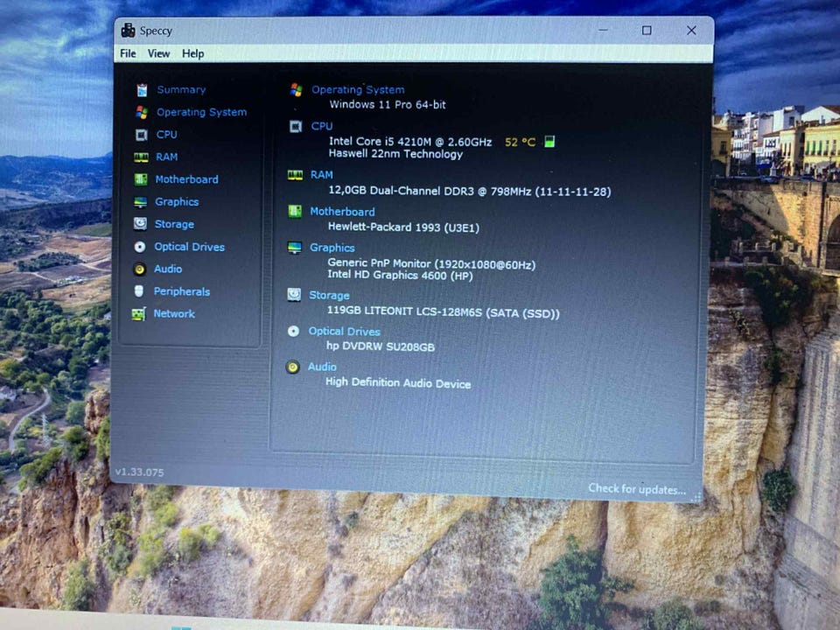The width and height of the screenshot is (840, 630).
Task: Minimize the Speccy window
Action: pyautogui.click(x=603, y=30)
